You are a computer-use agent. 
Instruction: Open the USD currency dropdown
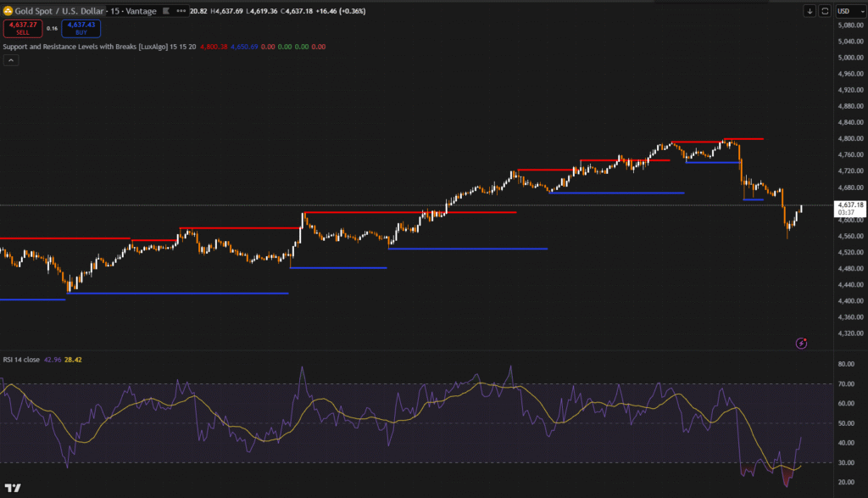[850, 11]
